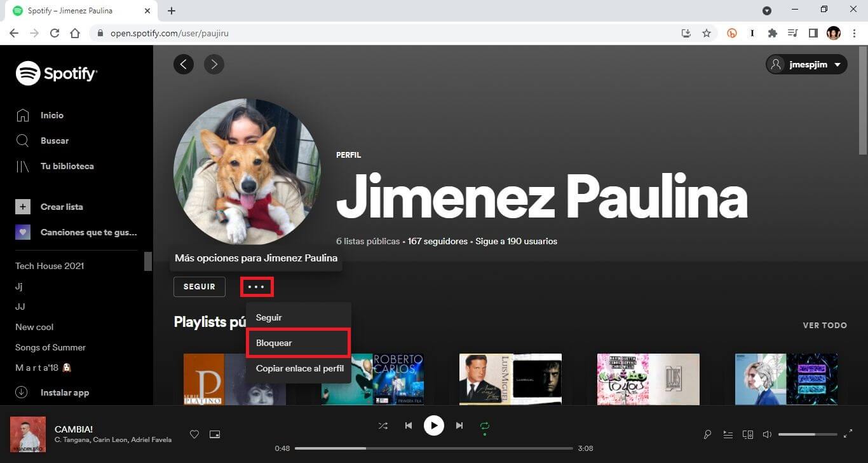Click the address bar URL
The height and width of the screenshot is (463, 868).
169,33
